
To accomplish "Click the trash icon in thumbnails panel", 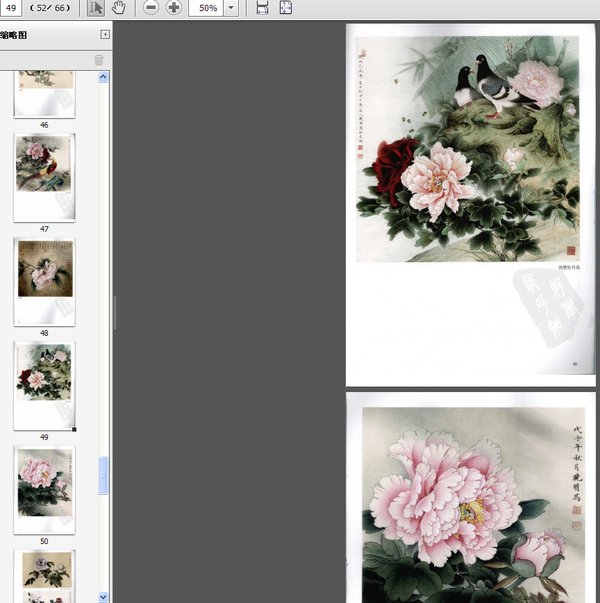I will [x=99, y=60].
